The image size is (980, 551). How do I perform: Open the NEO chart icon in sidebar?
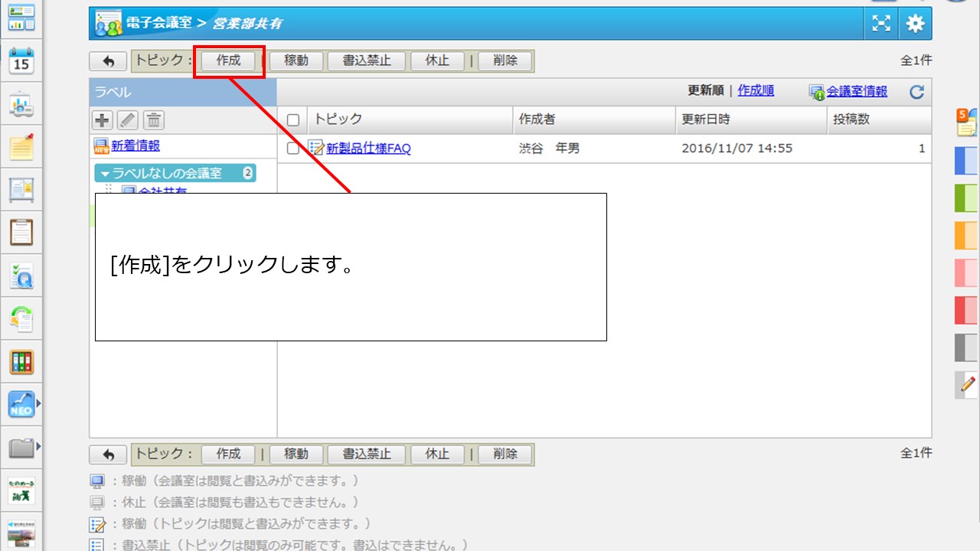[x=21, y=404]
